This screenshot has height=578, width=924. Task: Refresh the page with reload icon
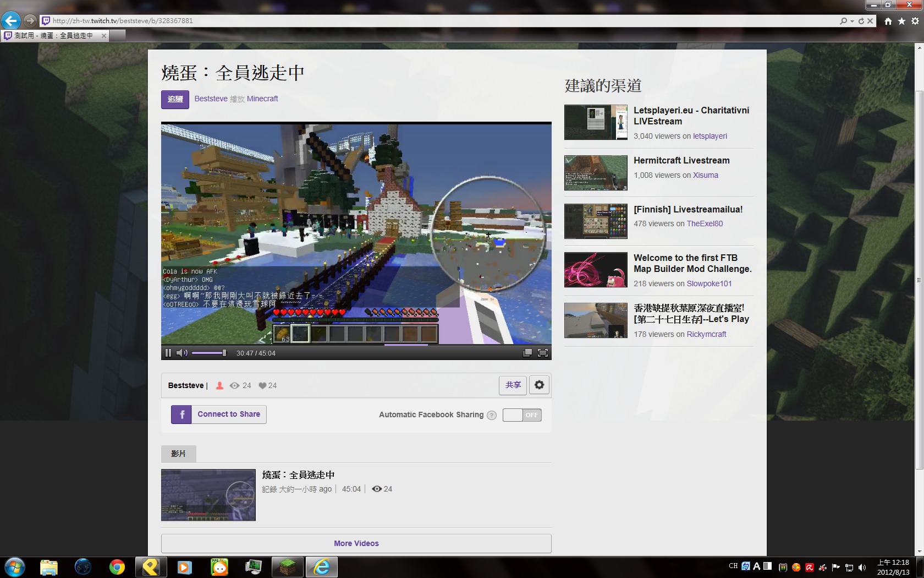coord(861,21)
